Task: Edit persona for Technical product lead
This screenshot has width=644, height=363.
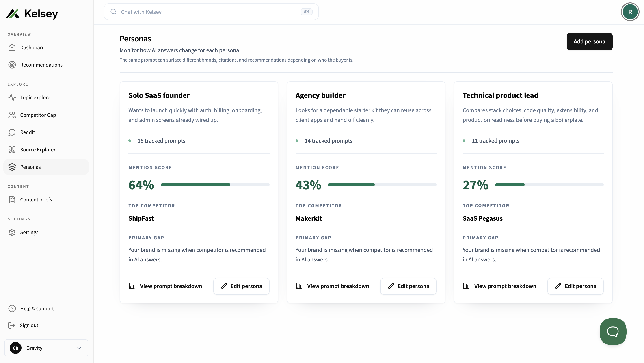Action: (575, 286)
